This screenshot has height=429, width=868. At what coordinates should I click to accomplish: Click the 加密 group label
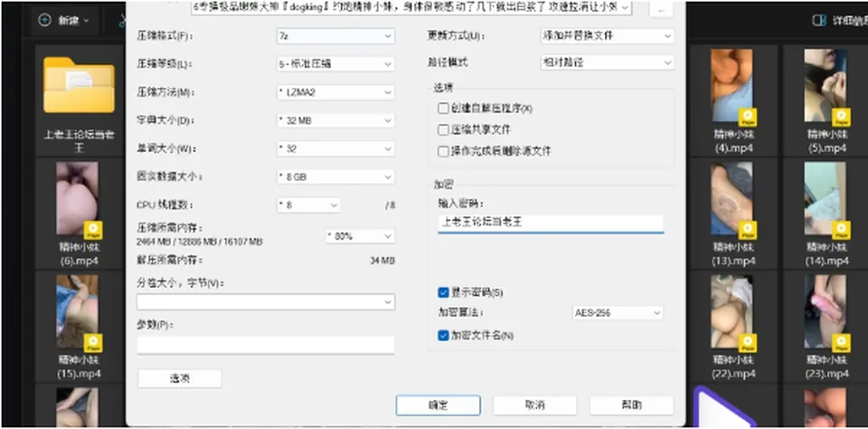coord(443,185)
